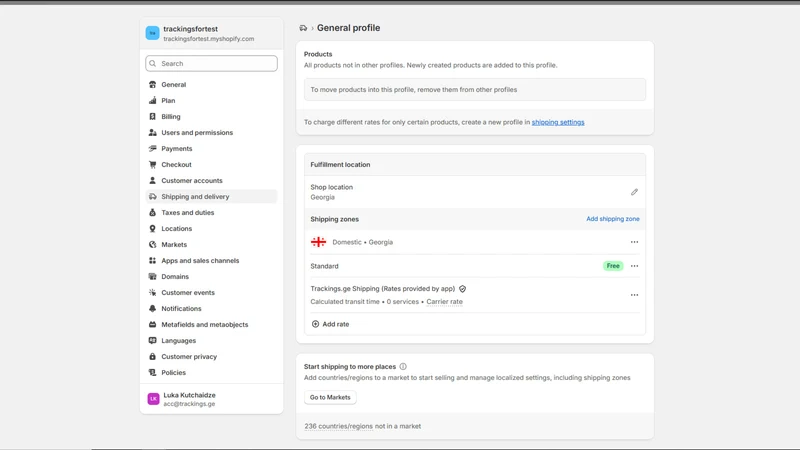Follow the shipping settings hyperlink
This screenshot has width=800, height=450.
tap(558, 122)
